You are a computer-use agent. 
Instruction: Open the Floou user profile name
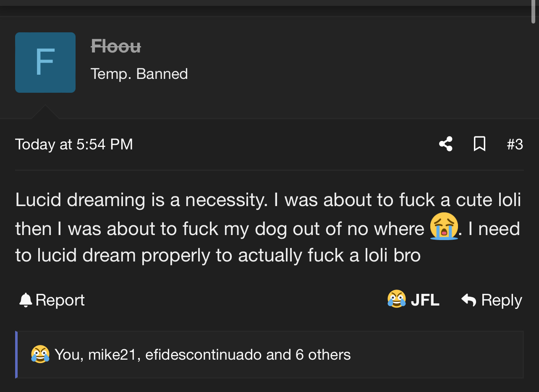coord(116,46)
